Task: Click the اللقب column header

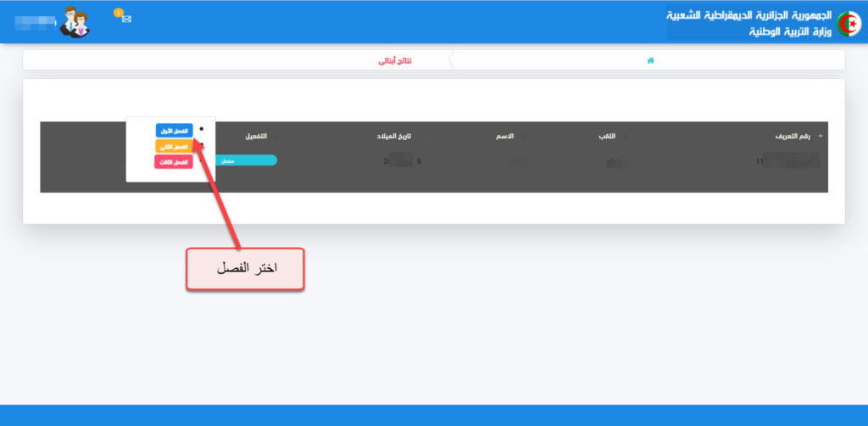Action: tap(608, 136)
